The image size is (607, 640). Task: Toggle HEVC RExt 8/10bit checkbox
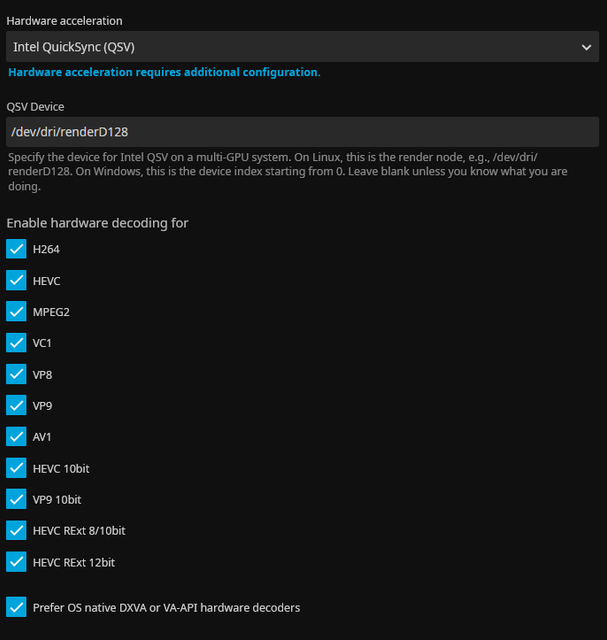(16, 531)
